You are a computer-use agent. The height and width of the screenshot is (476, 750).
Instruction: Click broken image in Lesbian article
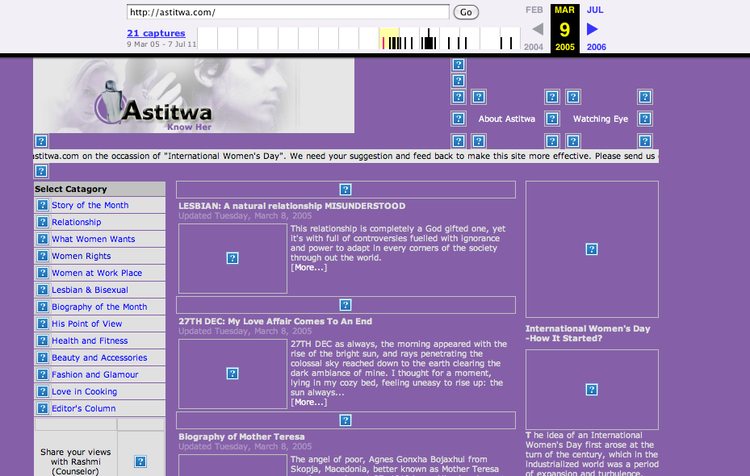pyautogui.click(x=232, y=258)
